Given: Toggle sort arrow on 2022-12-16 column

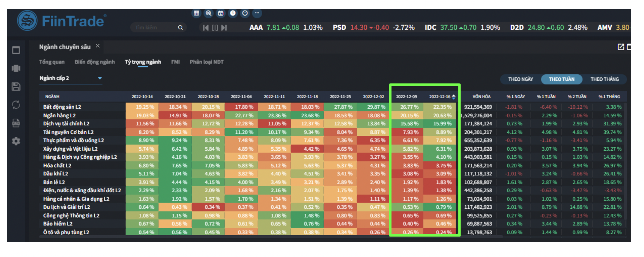Looking at the screenshot, I should click(x=454, y=97).
